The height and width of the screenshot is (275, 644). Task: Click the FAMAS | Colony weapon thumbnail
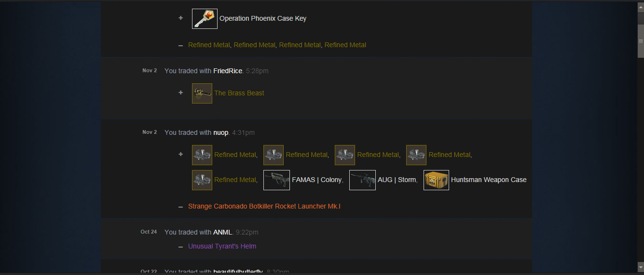[x=276, y=180]
